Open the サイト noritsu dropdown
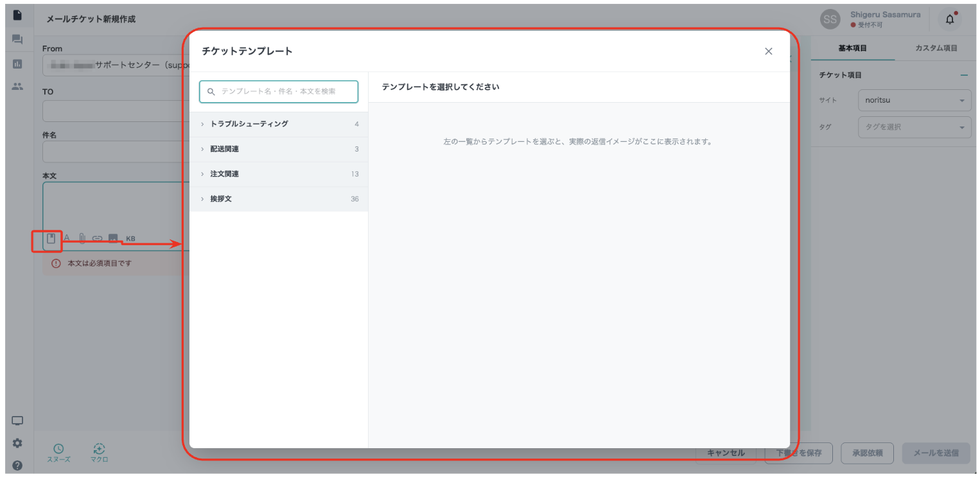The image size is (980, 479). point(914,100)
